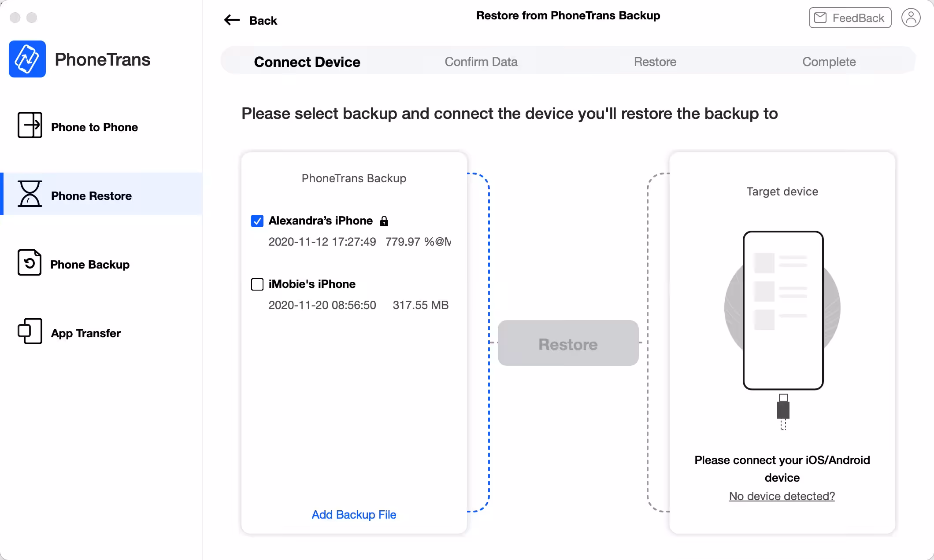Open the user account profile icon

pos(911,18)
